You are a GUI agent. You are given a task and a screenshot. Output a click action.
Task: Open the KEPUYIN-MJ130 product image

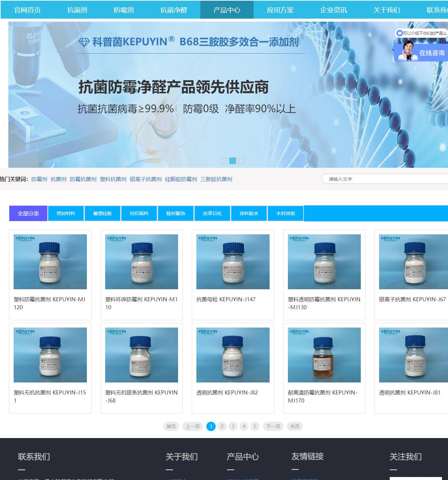(324, 262)
